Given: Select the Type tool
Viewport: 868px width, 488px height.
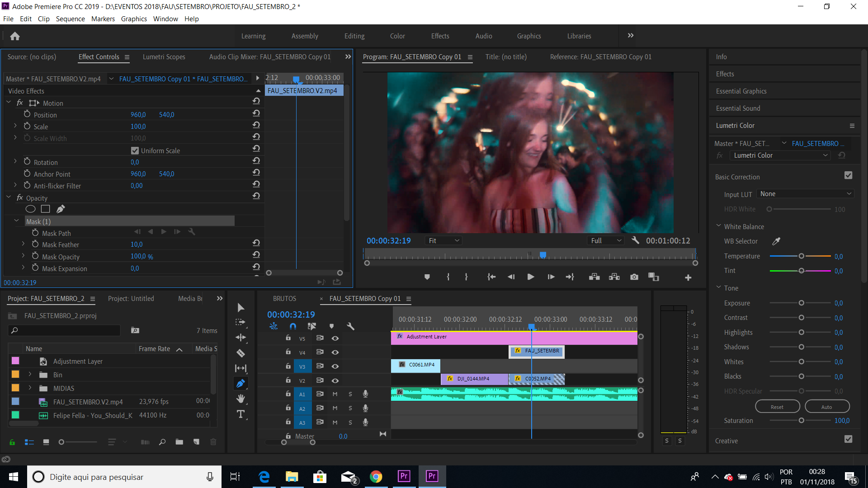Looking at the screenshot, I should point(241,414).
